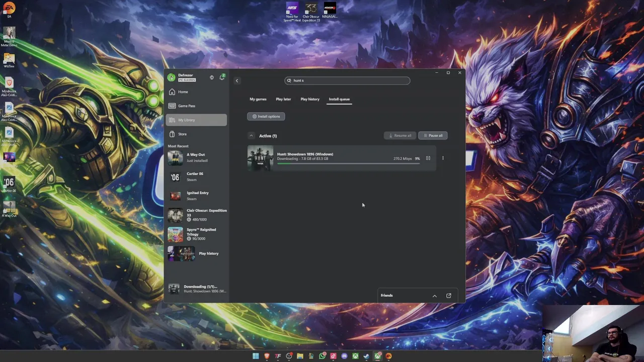Pop out the Friends panel
This screenshot has height=362, width=644.
(449, 296)
